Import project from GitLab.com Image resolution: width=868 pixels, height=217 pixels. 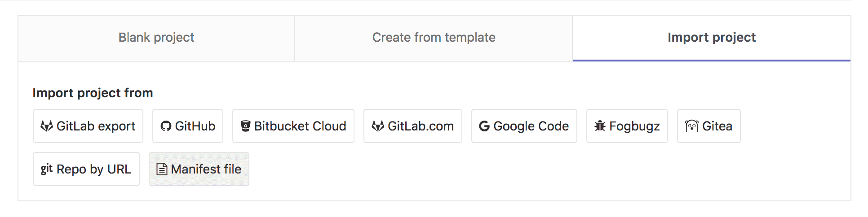tap(413, 126)
